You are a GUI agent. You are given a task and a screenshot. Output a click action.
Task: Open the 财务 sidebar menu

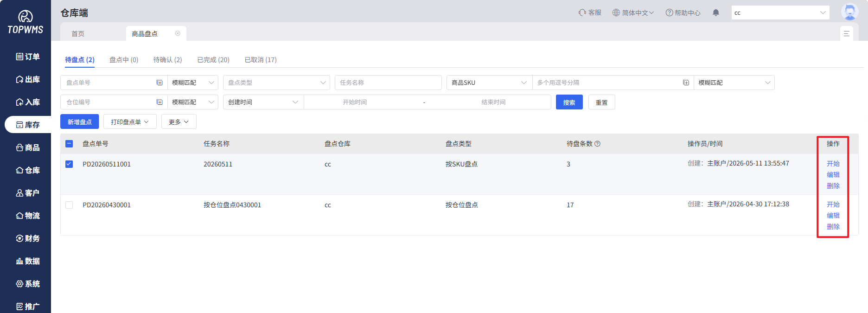pyautogui.click(x=28, y=238)
